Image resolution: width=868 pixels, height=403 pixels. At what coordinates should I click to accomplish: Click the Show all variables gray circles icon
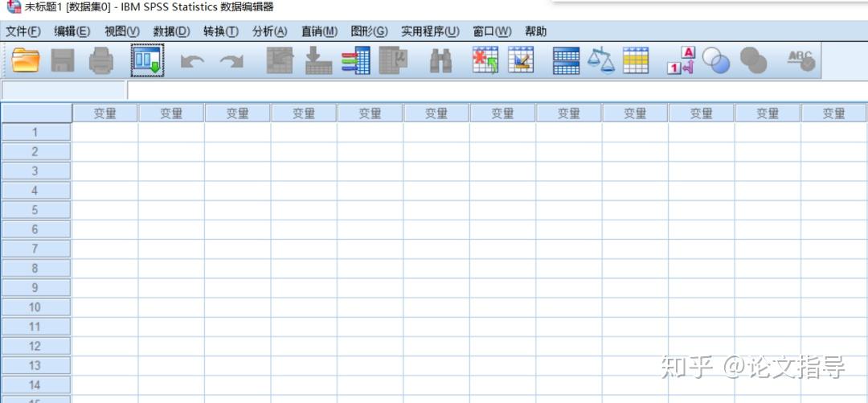(753, 60)
